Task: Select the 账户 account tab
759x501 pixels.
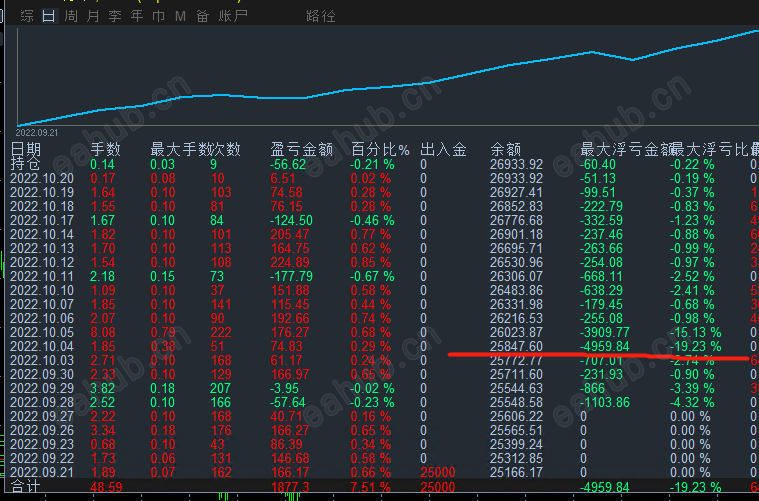Action: click(233, 16)
